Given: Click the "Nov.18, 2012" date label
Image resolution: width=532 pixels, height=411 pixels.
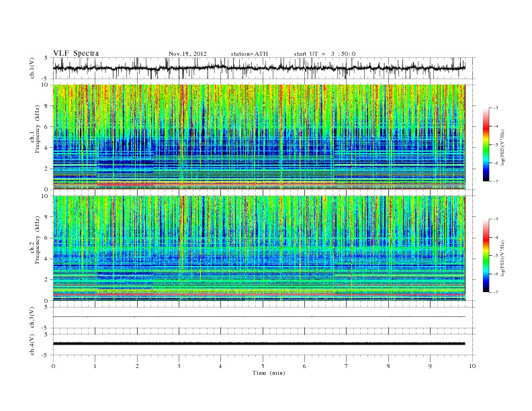Looking at the screenshot, I should click(187, 54).
